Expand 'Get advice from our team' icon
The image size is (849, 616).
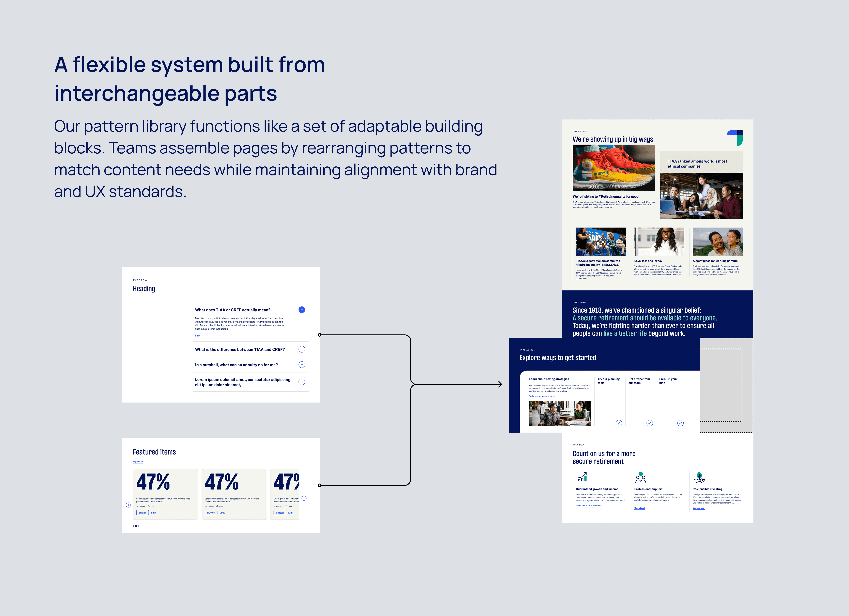[649, 423]
